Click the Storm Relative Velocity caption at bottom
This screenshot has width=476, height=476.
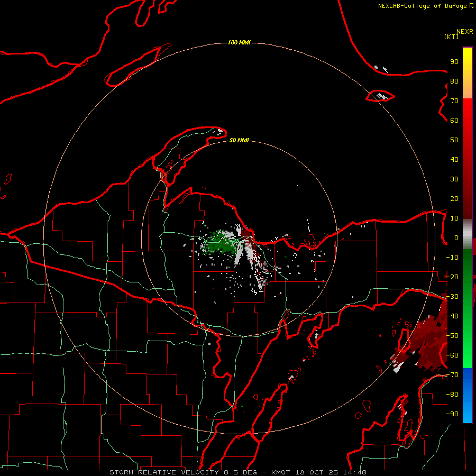coord(237,472)
